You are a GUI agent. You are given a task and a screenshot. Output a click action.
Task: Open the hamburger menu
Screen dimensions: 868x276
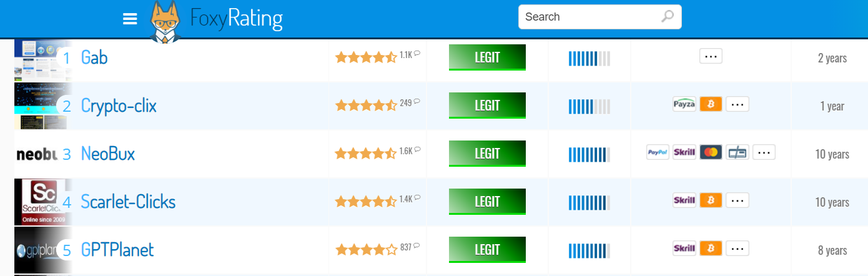[x=130, y=19]
